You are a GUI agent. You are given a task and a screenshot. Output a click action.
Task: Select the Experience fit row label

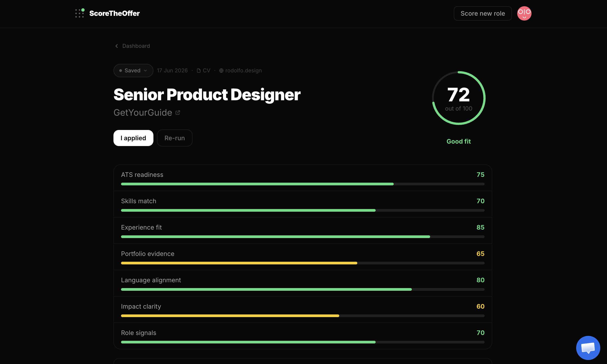[141, 227]
